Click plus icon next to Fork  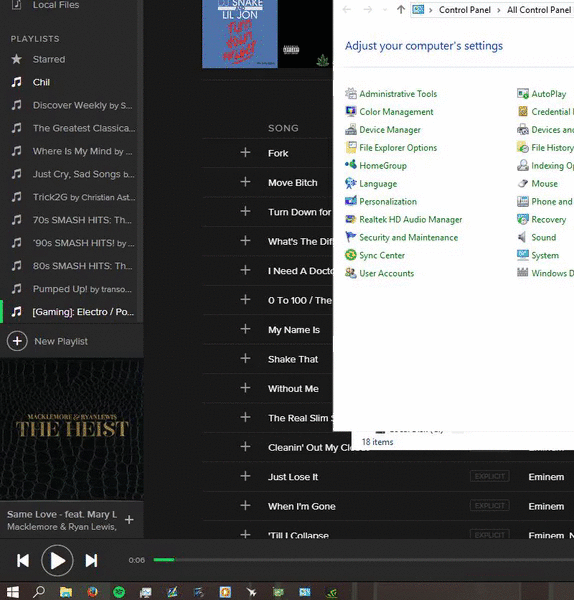245,153
